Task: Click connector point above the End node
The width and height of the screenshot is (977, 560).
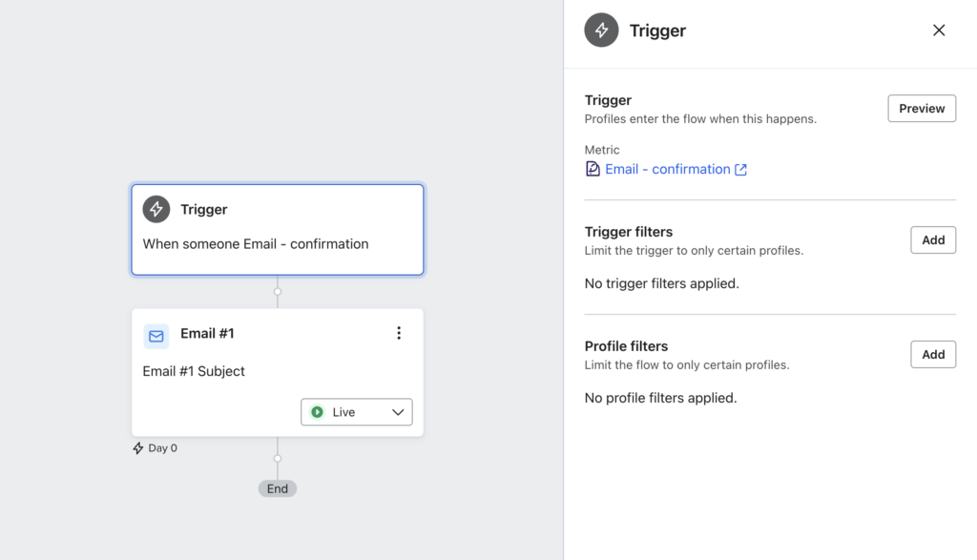Action: 278,459
